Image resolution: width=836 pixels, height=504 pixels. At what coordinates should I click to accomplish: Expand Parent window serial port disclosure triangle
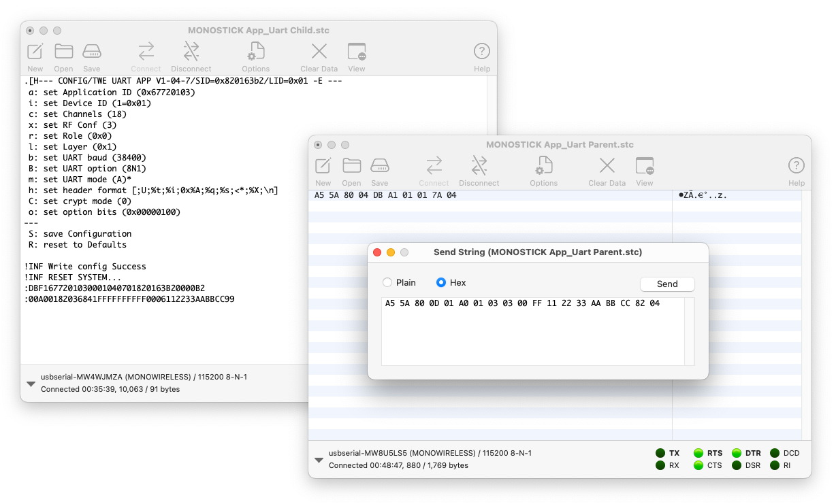[x=319, y=460]
